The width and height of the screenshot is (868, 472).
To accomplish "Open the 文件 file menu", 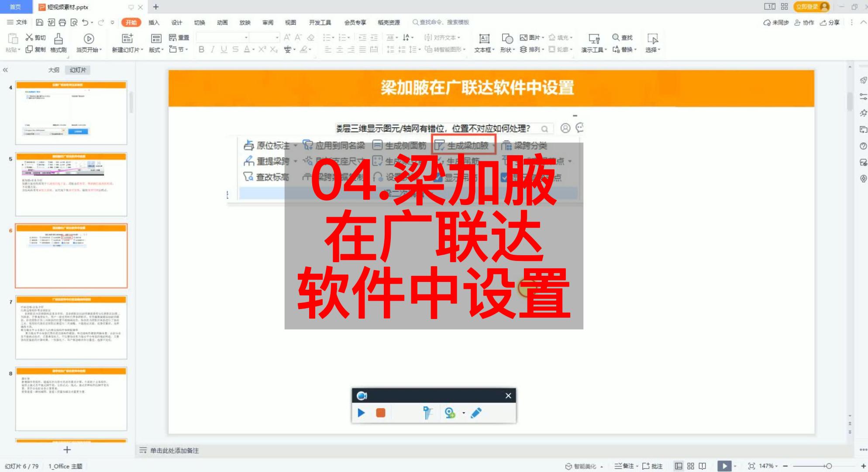I will (x=17, y=22).
